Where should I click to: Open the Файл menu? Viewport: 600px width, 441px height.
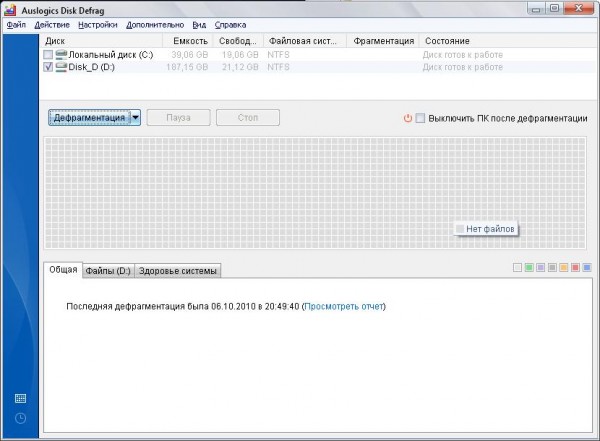pyautogui.click(x=16, y=25)
